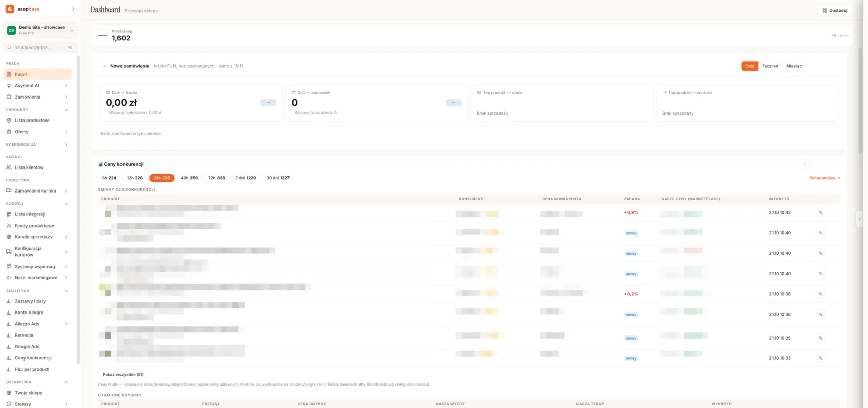The image size is (868, 408).
Task: Click the Google Ads chart icon
Action: (x=9, y=347)
